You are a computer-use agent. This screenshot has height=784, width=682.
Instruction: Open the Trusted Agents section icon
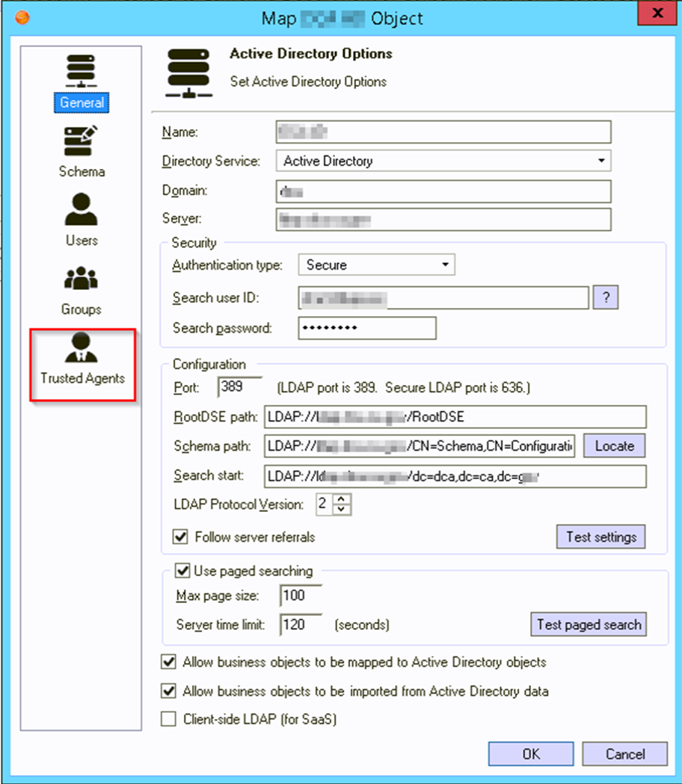(82, 348)
